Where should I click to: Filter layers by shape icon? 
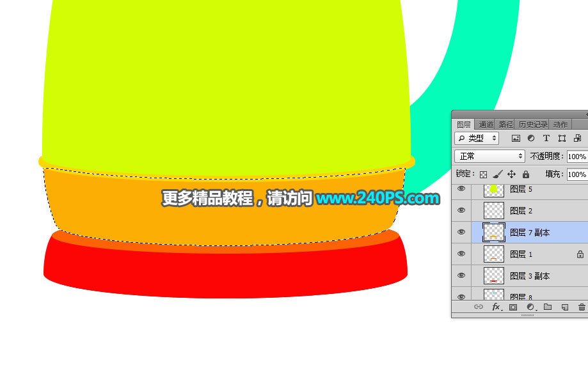pos(562,139)
